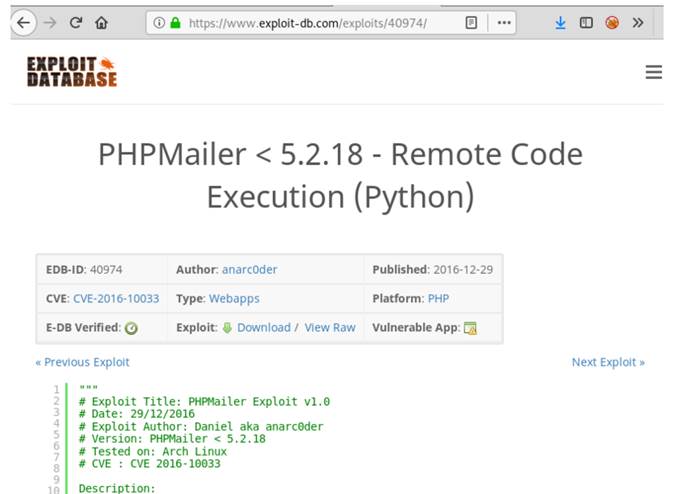Open the hamburger site navigation menu
This screenshot has width=692, height=494.
coord(654,72)
